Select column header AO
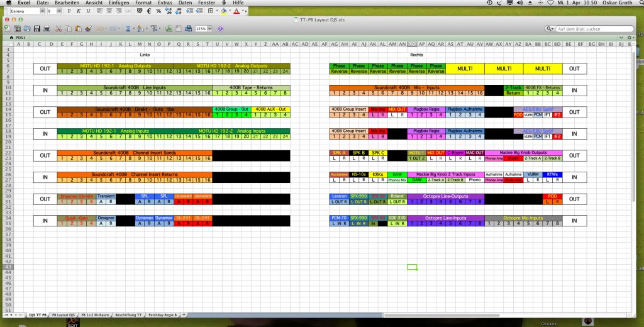The width and height of the screenshot is (644, 327). point(412,45)
